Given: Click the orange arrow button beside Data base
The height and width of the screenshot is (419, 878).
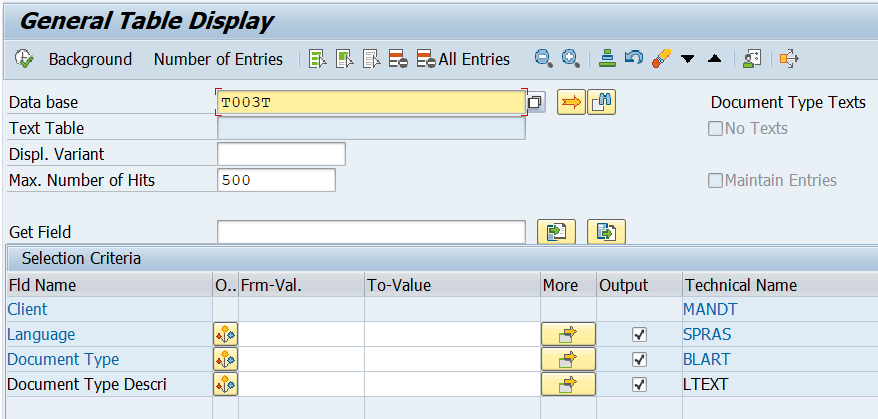Looking at the screenshot, I should coord(571,103).
